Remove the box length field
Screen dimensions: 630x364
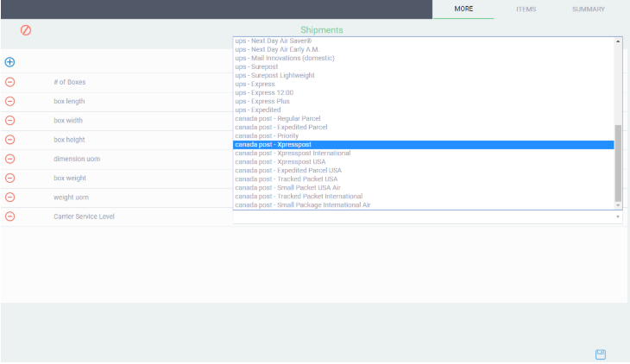click(x=10, y=101)
